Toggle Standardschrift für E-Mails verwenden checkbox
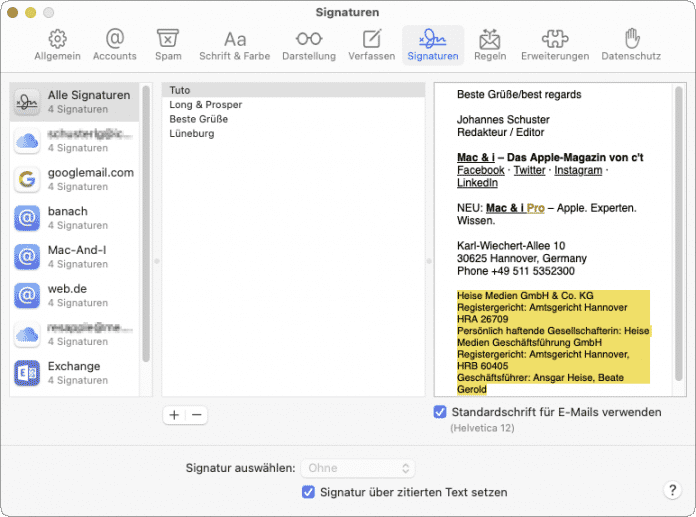The image size is (696, 517). point(440,412)
